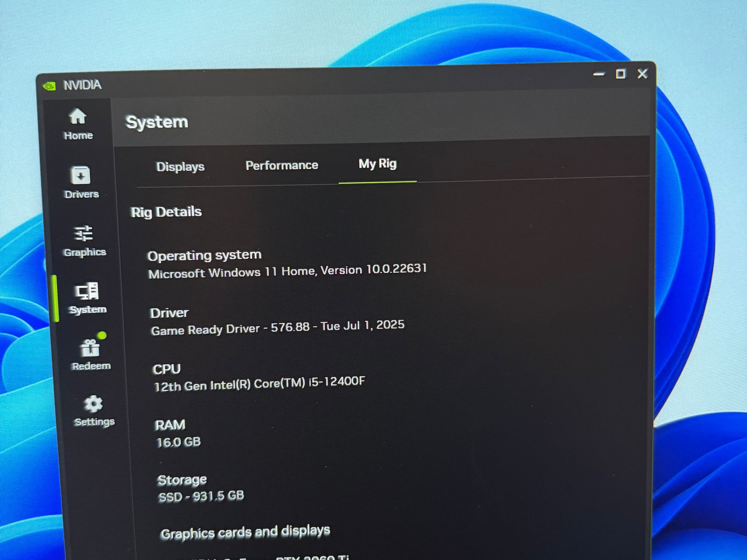Click the SSD storage entry

click(x=201, y=495)
